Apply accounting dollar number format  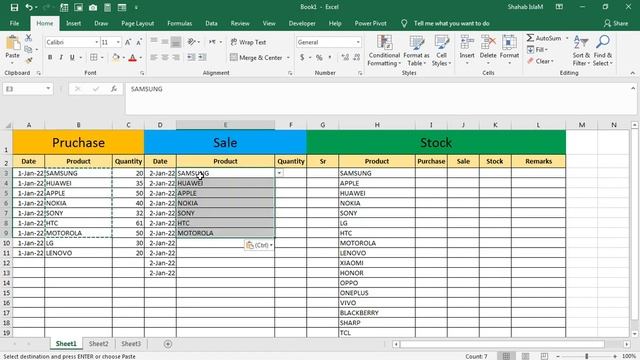tap(302, 58)
